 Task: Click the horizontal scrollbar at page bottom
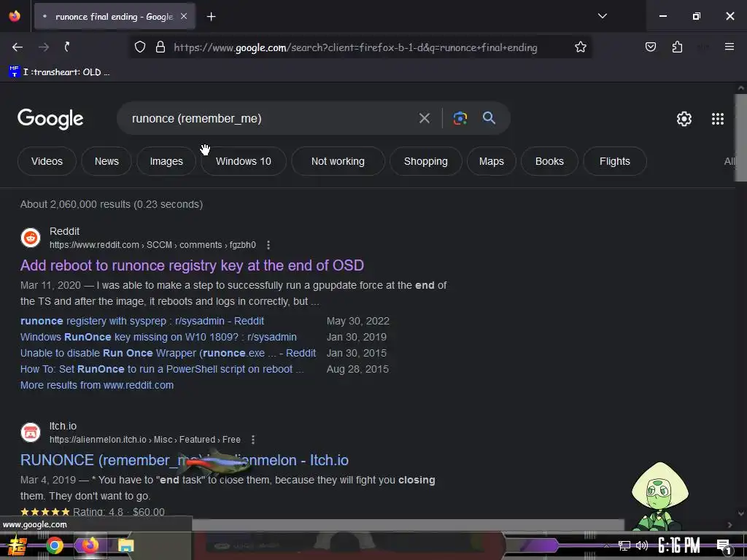coord(408,525)
